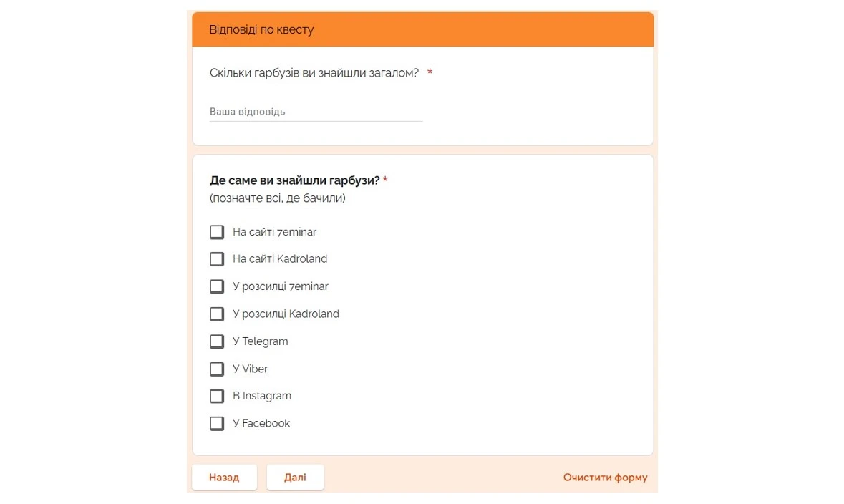The height and width of the screenshot is (504, 844).
Task: Click the 'Де саме ви знайшли гарбузи?' question title
Action: (294, 180)
